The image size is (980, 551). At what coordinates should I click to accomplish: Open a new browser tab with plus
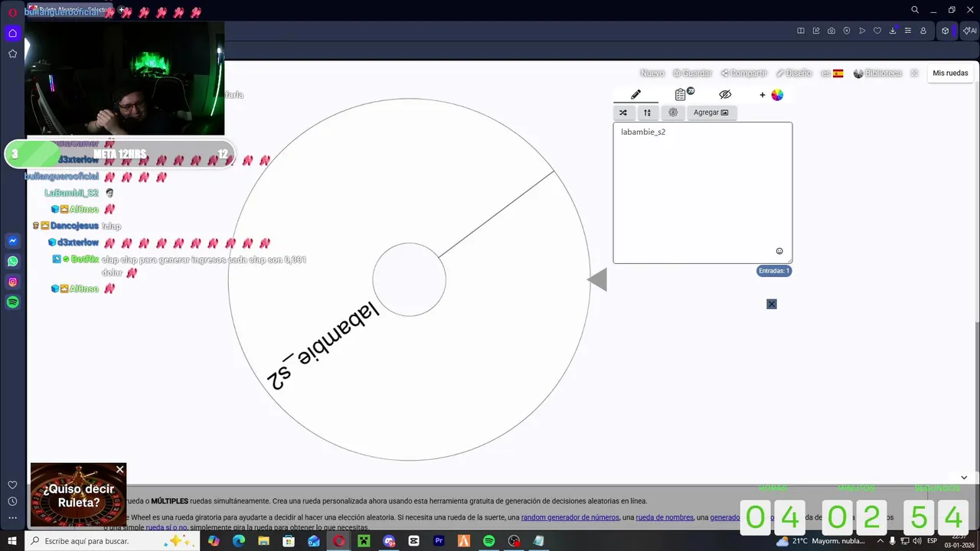pyautogui.click(x=121, y=10)
